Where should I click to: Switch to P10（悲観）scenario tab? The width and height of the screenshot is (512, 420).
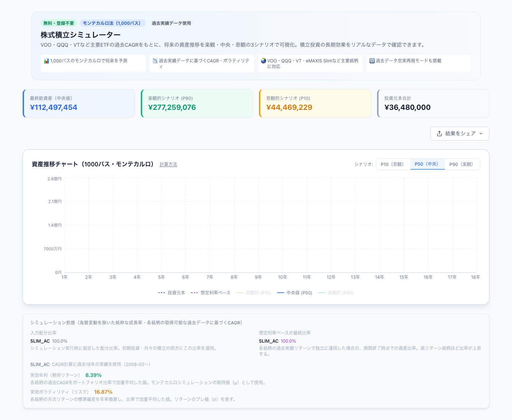coord(393,164)
